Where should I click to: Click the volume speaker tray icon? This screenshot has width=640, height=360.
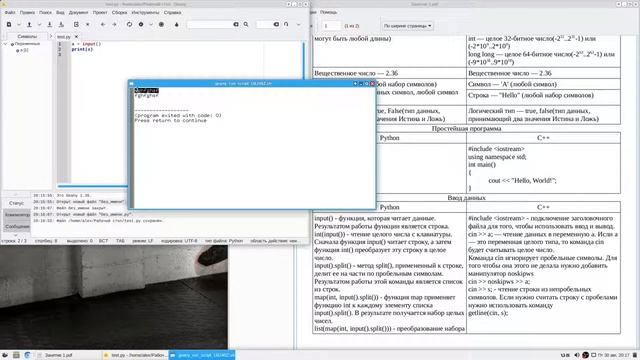(x=577, y=356)
